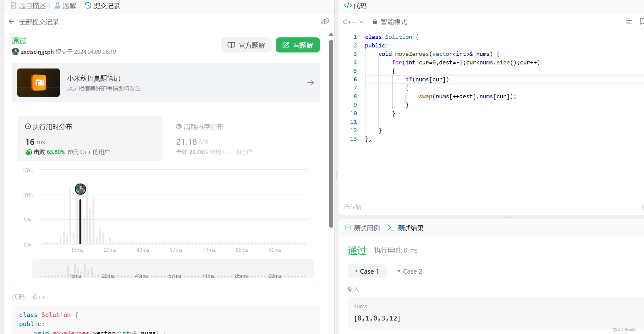Select 消耗内存分布 panel

point(240,139)
